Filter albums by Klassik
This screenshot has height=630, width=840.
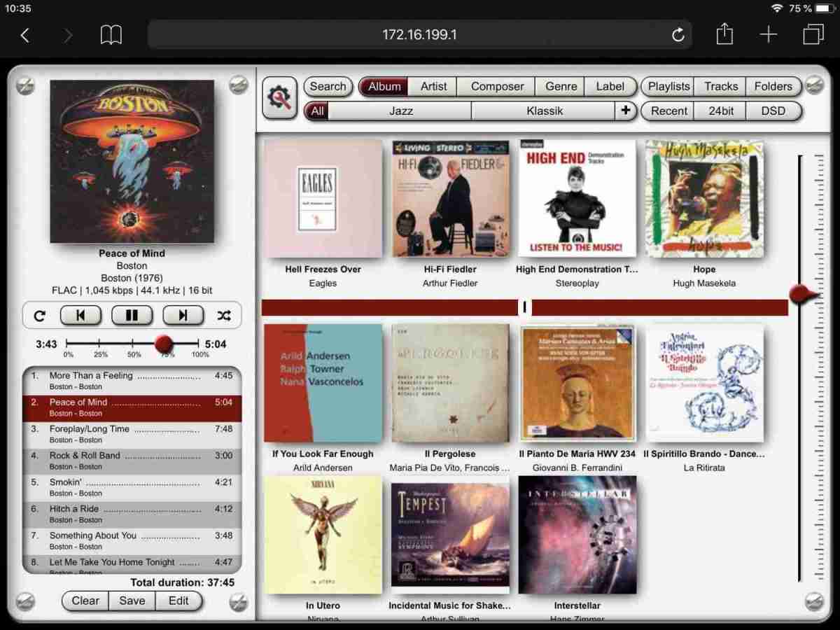click(x=544, y=111)
